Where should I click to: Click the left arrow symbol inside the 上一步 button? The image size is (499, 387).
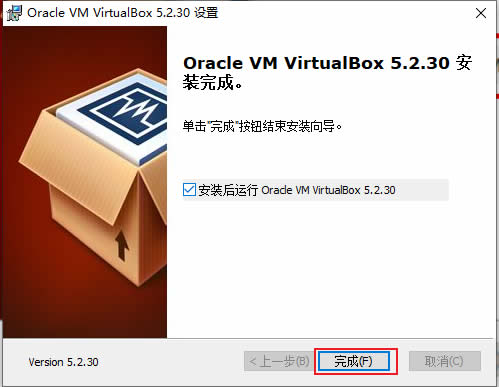pos(253,362)
